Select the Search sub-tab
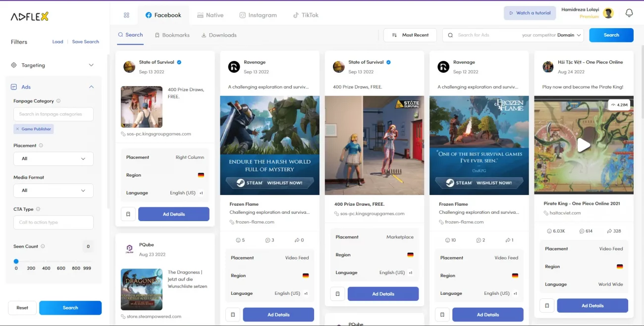 click(130, 35)
